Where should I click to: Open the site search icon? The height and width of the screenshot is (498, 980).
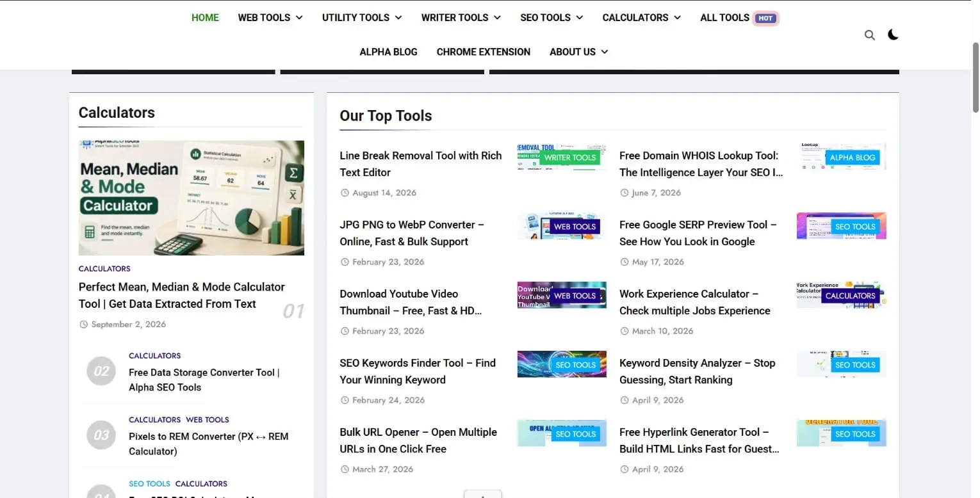click(869, 35)
